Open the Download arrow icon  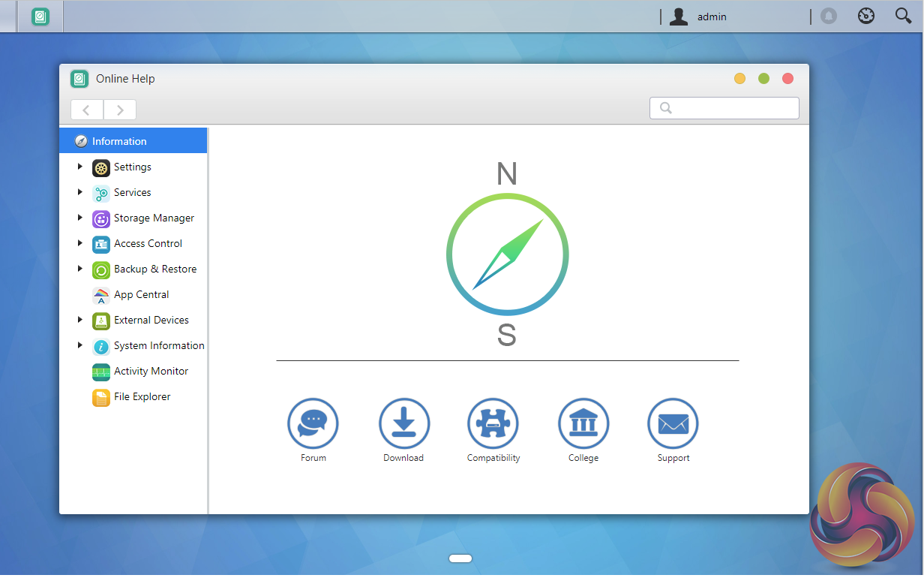pos(403,423)
